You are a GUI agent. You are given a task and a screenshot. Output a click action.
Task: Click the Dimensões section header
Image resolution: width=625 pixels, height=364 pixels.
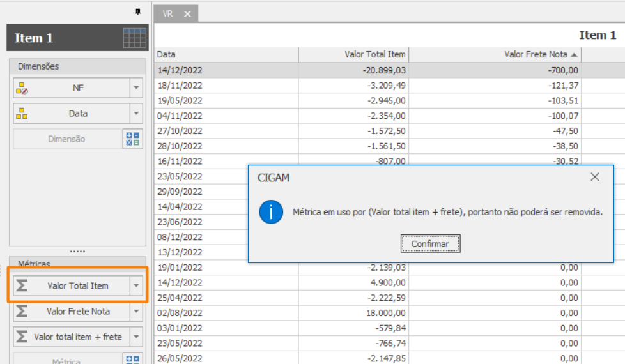click(78, 66)
